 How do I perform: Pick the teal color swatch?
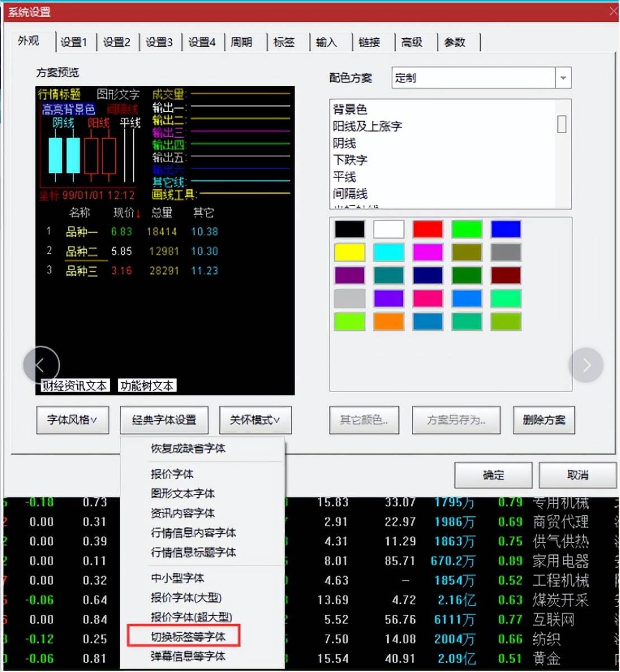tap(388, 275)
